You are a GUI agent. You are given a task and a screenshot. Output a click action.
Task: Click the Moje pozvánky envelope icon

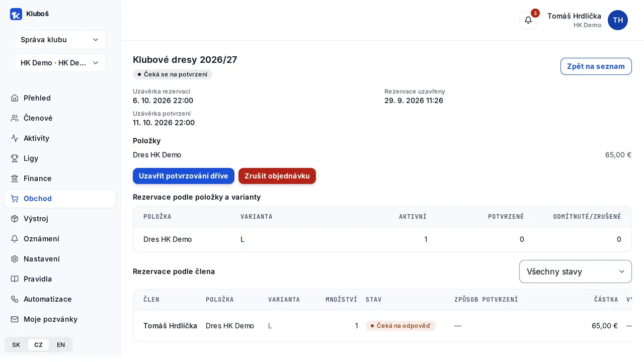15,319
